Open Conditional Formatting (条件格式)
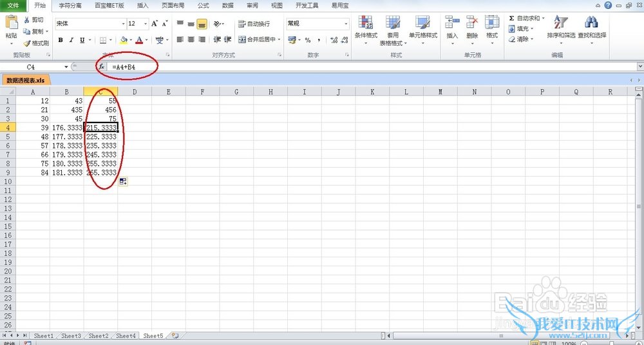The width and height of the screenshot is (644, 345). (x=366, y=30)
